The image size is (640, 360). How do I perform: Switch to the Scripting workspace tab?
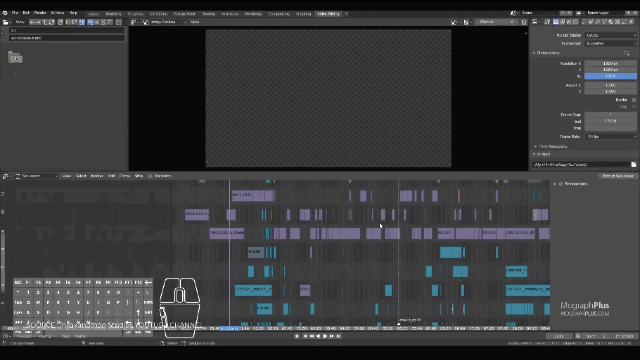(x=303, y=14)
